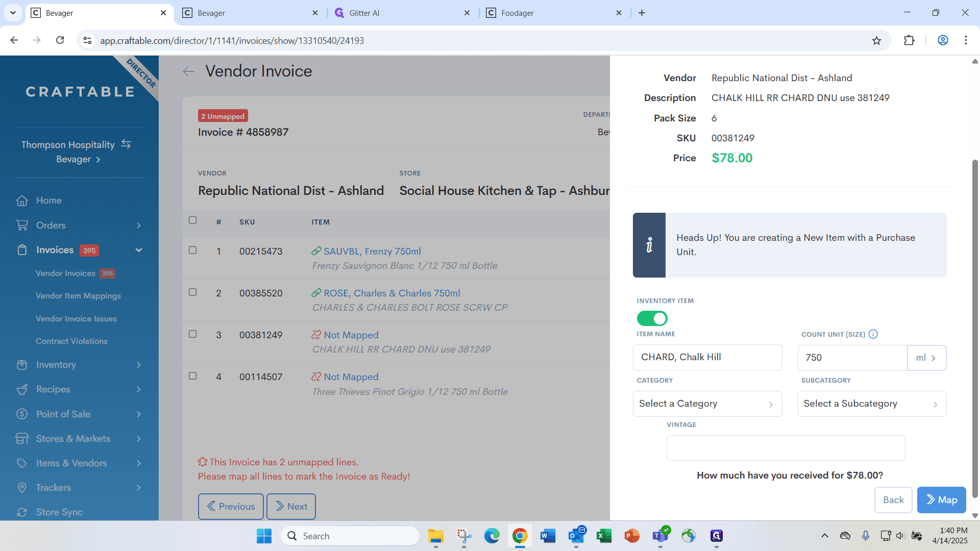Go to the Previous invoice
The width and height of the screenshot is (980, 551).
point(231,507)
